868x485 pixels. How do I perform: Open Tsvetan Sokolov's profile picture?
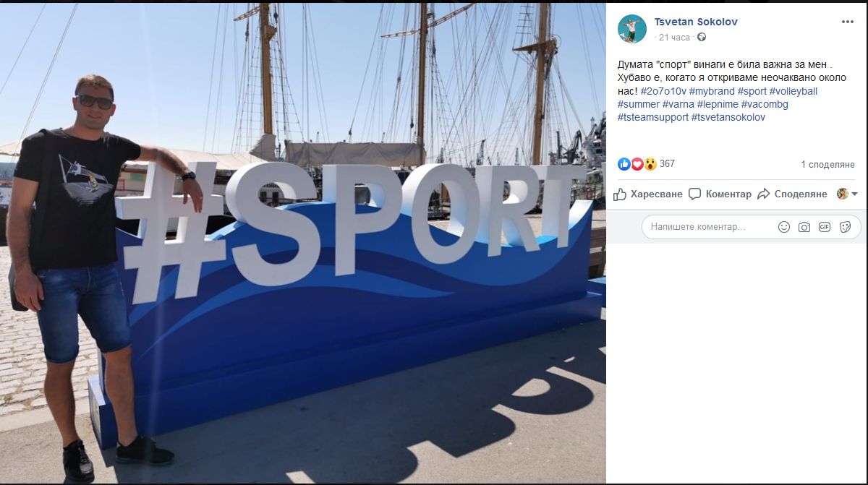point(631,29)
